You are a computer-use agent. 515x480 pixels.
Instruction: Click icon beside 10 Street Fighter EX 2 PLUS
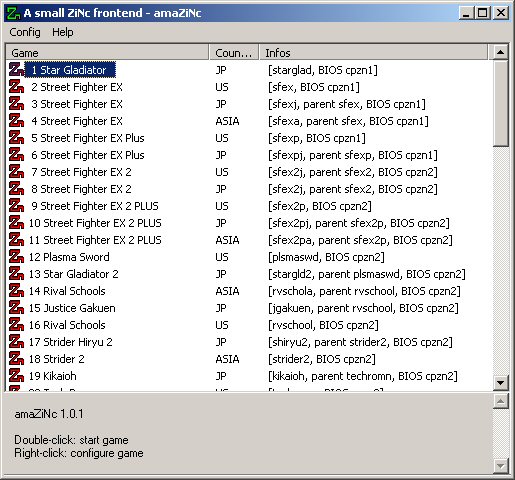coord(16,223)
